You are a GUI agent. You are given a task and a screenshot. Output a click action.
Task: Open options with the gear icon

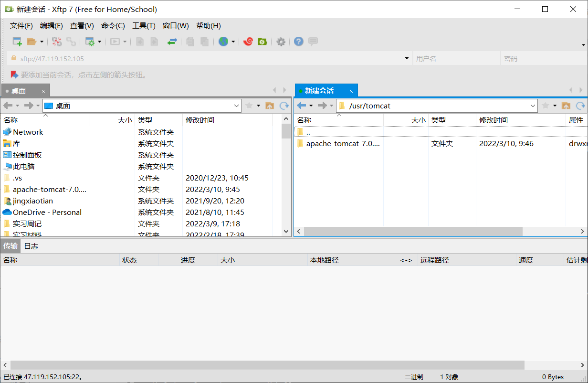click(x=281, y=42)
